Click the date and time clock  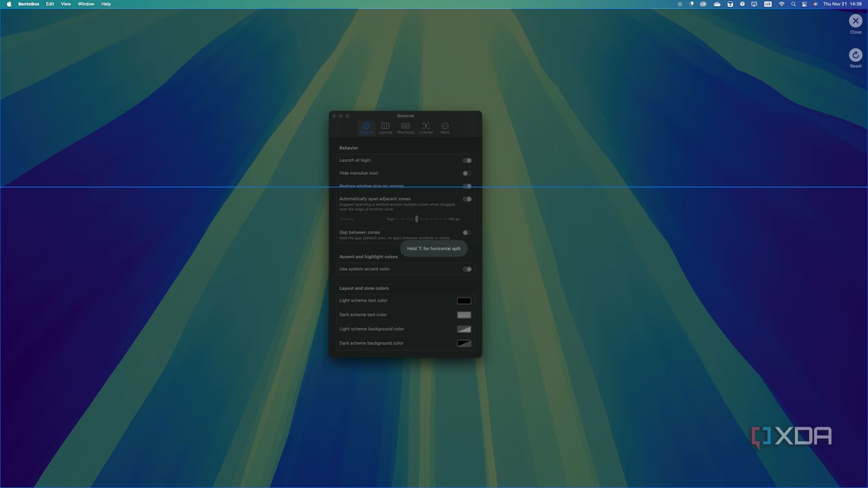click(x=843, y=4)
